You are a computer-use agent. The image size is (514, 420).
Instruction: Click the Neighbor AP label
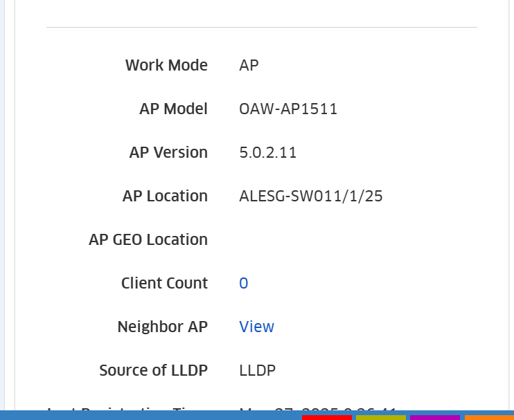pos(163,327)
